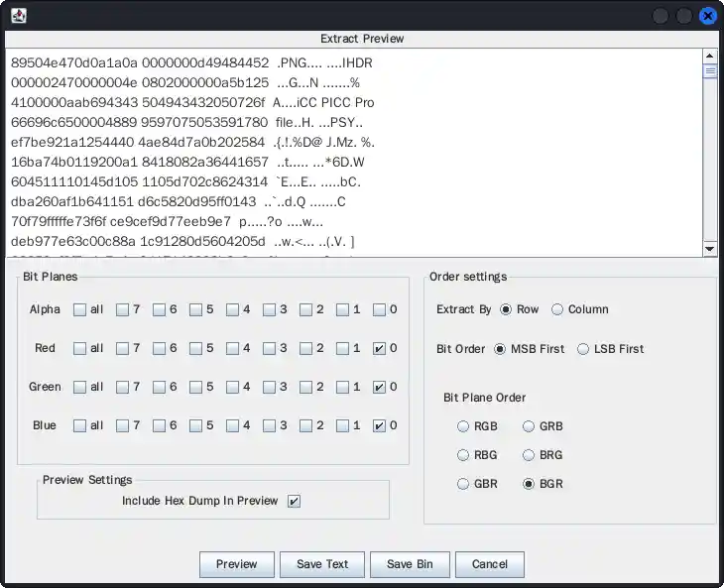The image size is (724, 588).
Task: Close the Extract Preview window
Action: click(x=707, y=16)
